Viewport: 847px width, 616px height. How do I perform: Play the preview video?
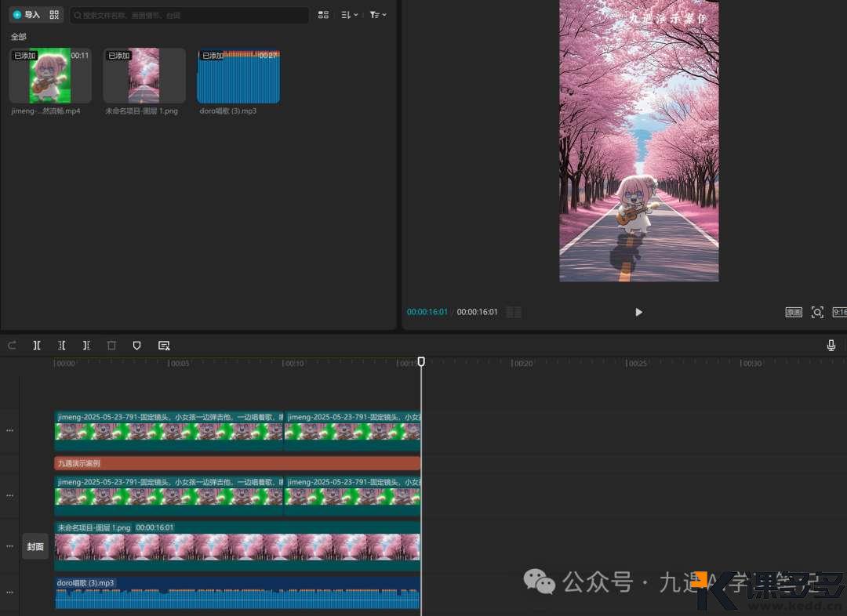pyautogui.click(x=638, y=312)
